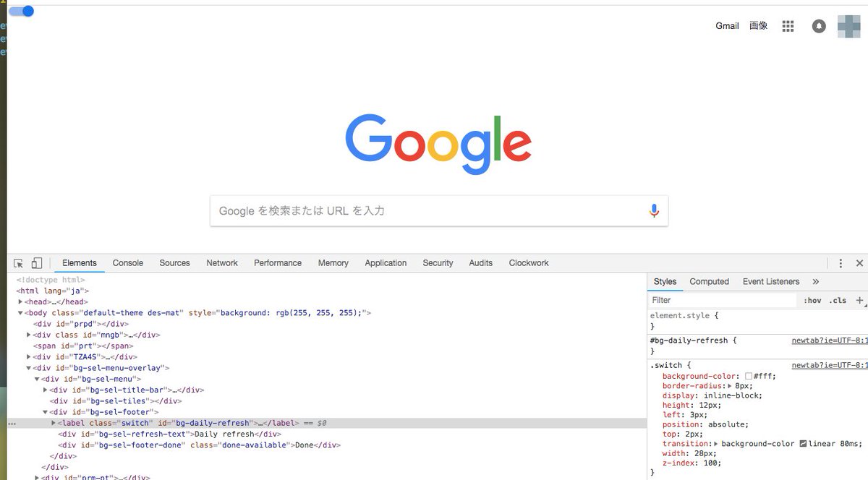The height and width of the screenshot is (480, 868).
Task: Select the html lang ja row
Action: point(327,291)
